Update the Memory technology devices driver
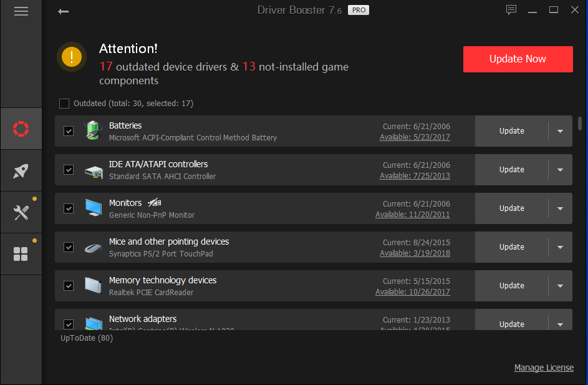The height and width of the screenshot is (385, 588). [511, 286]
